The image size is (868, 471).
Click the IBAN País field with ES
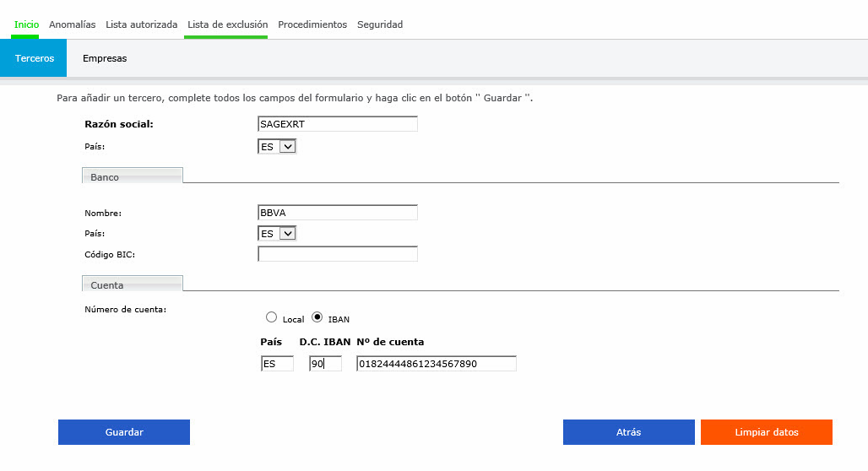(x=277, y=364)
